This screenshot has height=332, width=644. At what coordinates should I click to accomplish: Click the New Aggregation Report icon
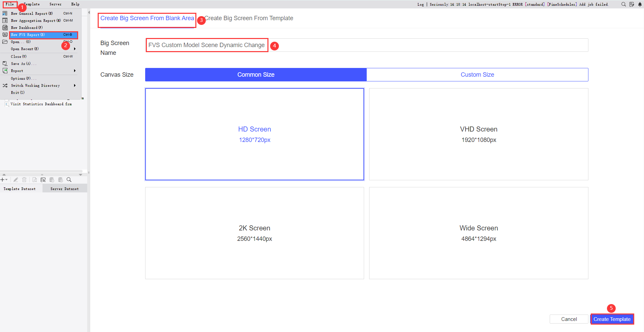[5, 21]
